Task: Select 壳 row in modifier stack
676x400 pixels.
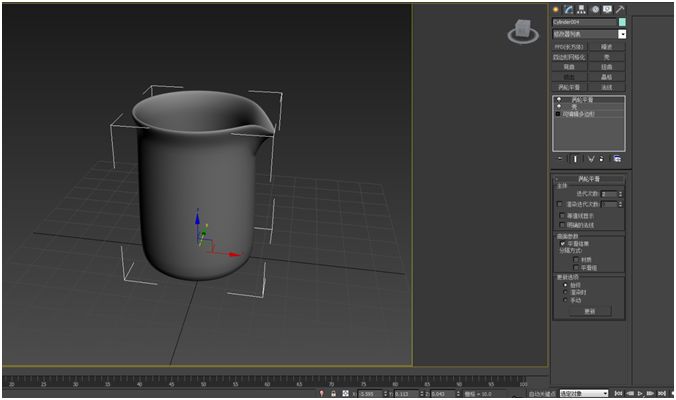Action: [588, 106]
